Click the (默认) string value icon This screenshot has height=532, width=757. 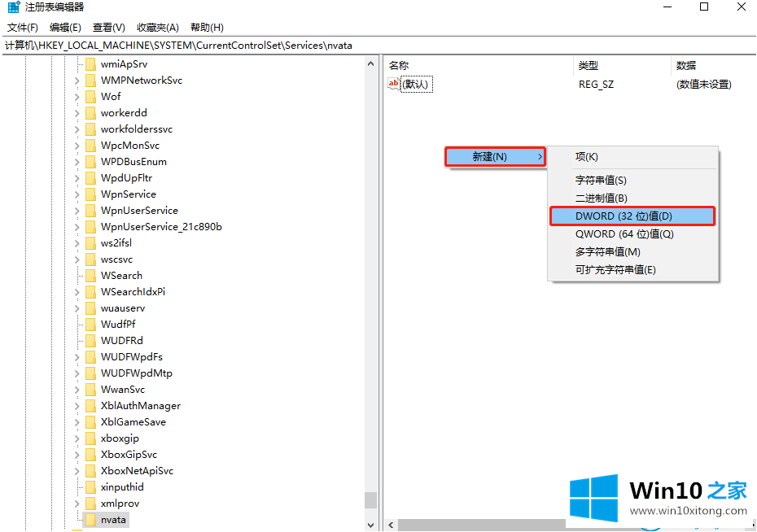click(394, 84)
